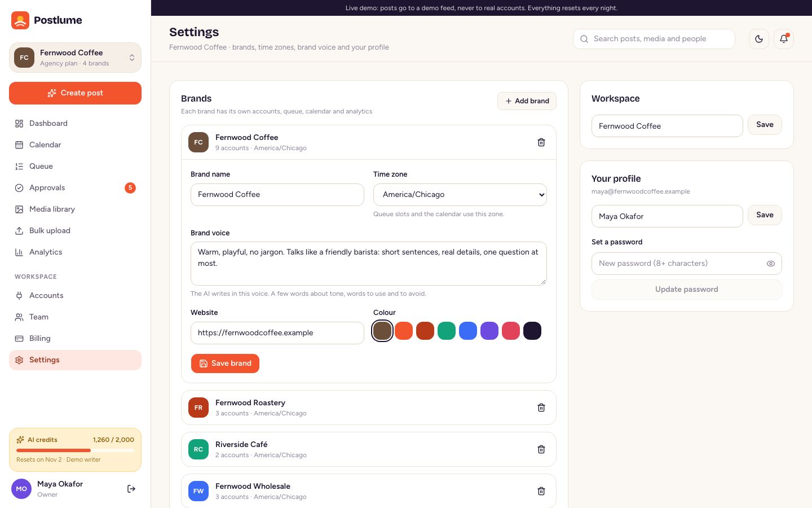
Task: Select the green brand colour swatch
Action: (447, 331)
